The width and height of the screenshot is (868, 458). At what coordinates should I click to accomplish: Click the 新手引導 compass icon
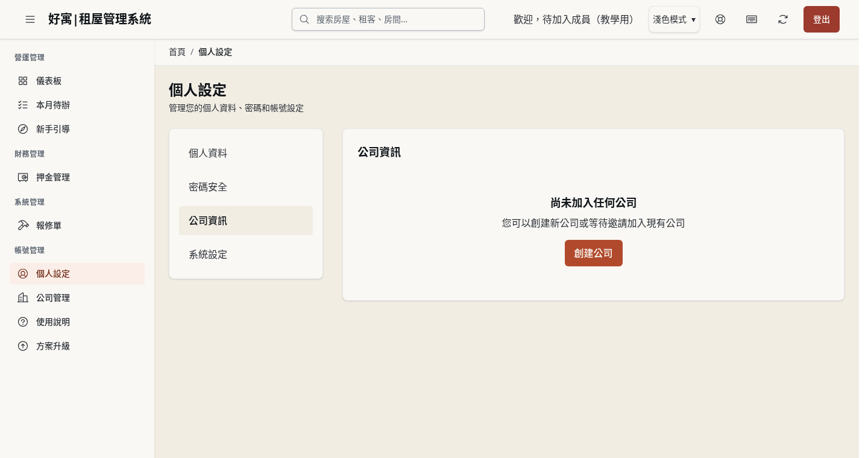[23, 129]
